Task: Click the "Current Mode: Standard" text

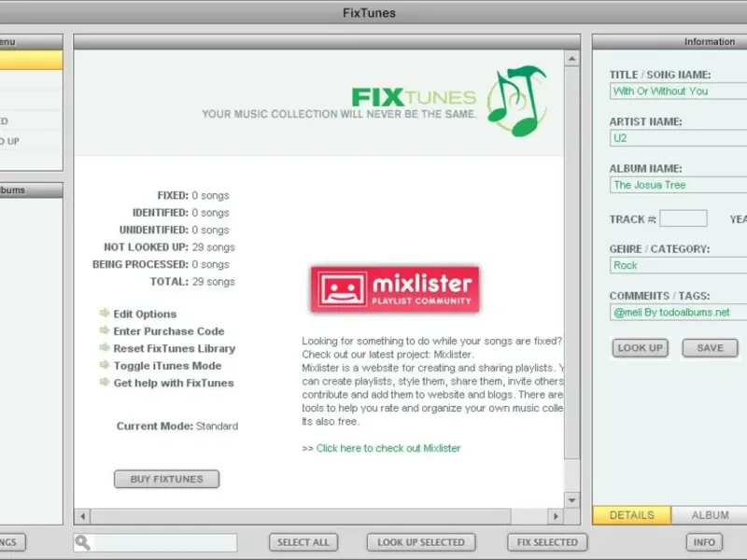Action: pos(177,427)
